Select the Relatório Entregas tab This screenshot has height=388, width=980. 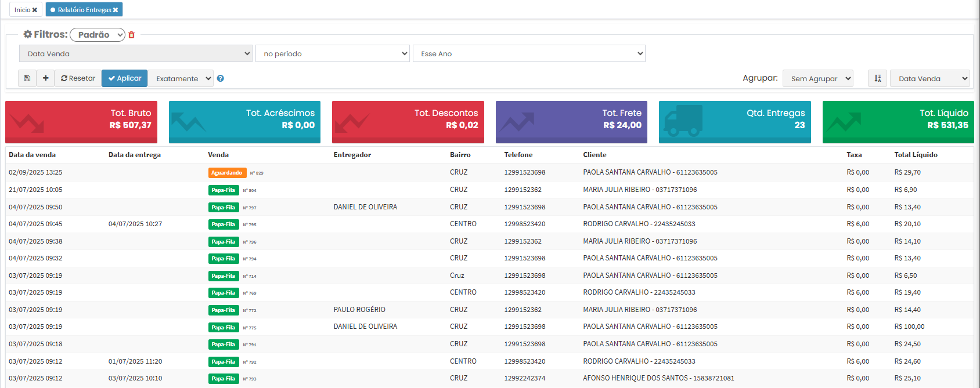(83, 10)
